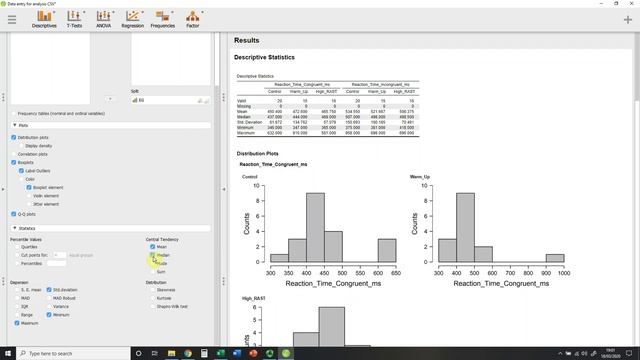Viewport: 640px width, 360px height.
Task: Open Task View in the taskbar
Action: (155, 353)
